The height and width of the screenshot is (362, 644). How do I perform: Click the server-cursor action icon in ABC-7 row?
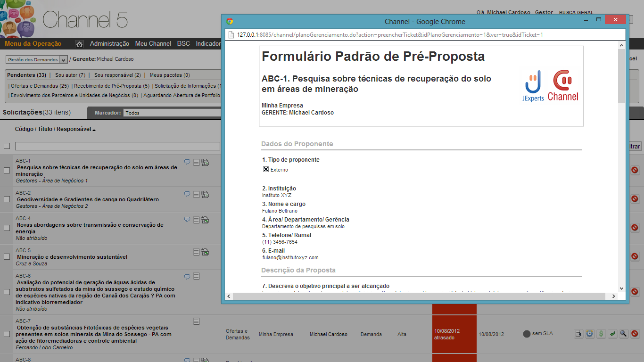579,334
